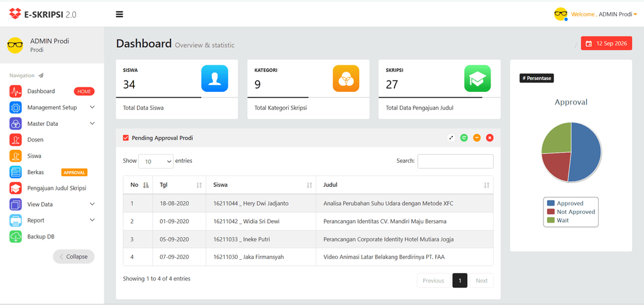Toggle the Approved legend color box

[x=551, y=203]
